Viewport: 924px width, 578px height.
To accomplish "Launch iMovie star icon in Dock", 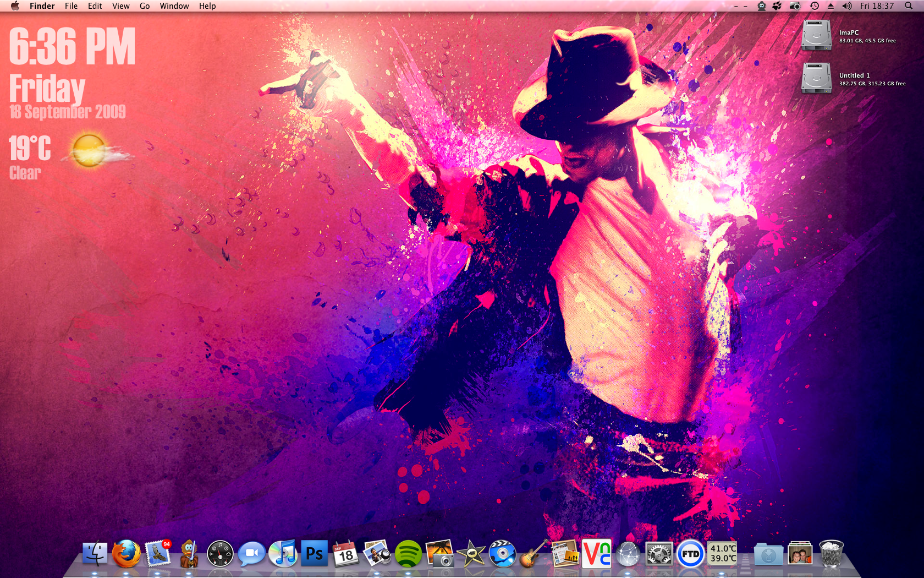I will point(471,554).
